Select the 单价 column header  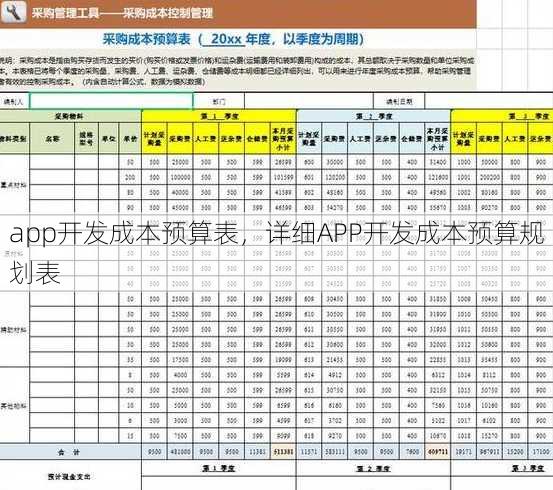pos(130,139)
